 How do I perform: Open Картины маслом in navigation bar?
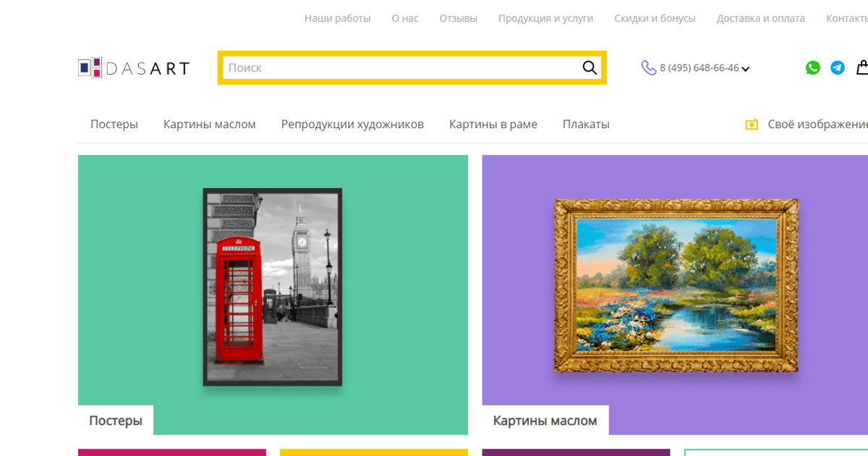point(210,124)
